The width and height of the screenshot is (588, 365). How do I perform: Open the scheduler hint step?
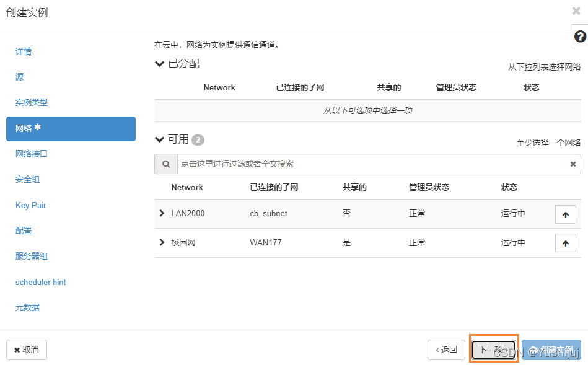pyautogui.click(x=40, y=282)
